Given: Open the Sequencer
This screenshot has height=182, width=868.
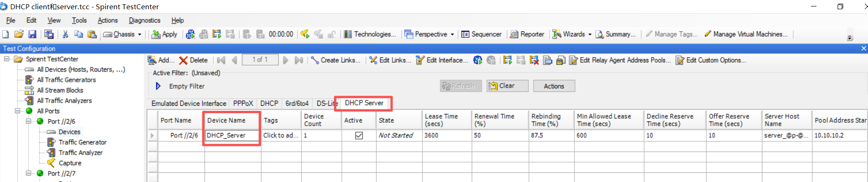Looking at the screenshot, I should (x=481, y=34).
